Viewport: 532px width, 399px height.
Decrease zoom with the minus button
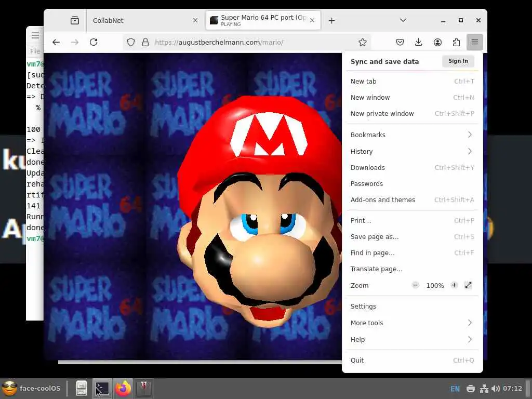tap(415, 285)
